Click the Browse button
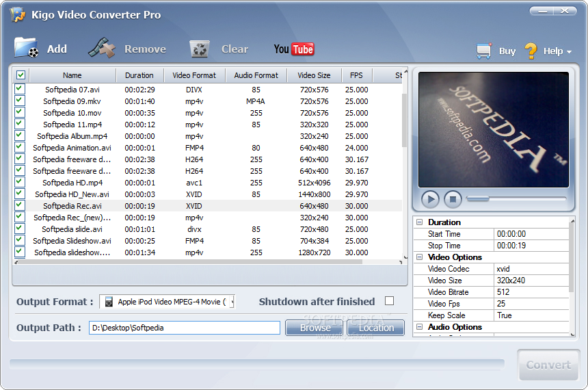 pyautogui.click(x=315, y=328)
